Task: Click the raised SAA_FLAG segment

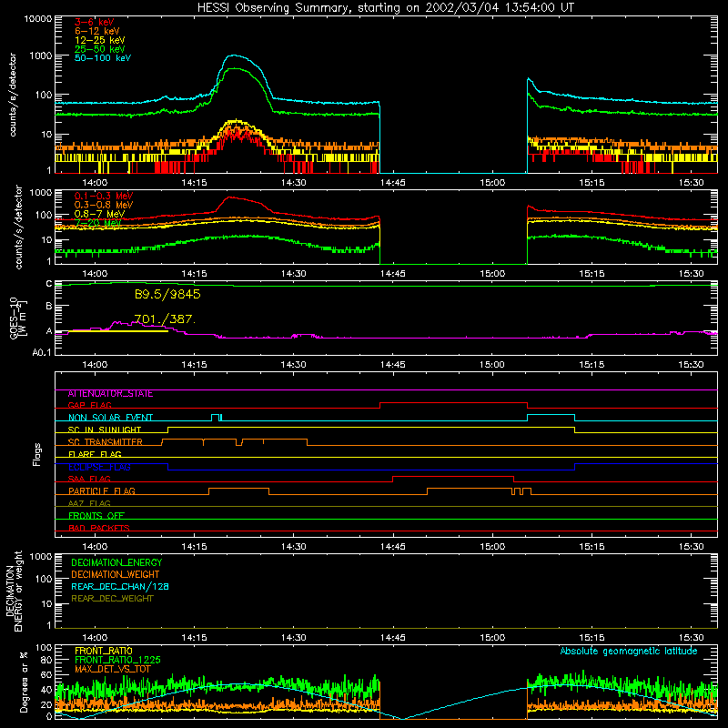Action: pyautogui.click(x=453, y=476)
